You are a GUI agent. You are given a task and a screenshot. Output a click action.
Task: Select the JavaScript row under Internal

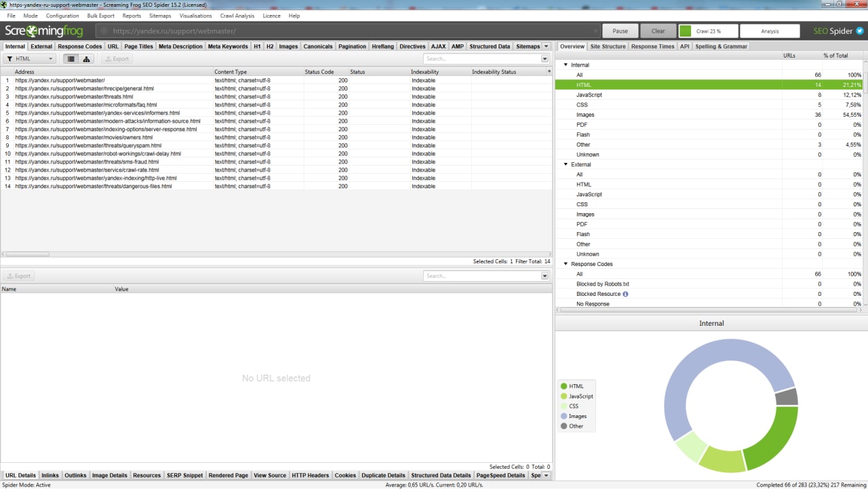click(x=709, y=95)
